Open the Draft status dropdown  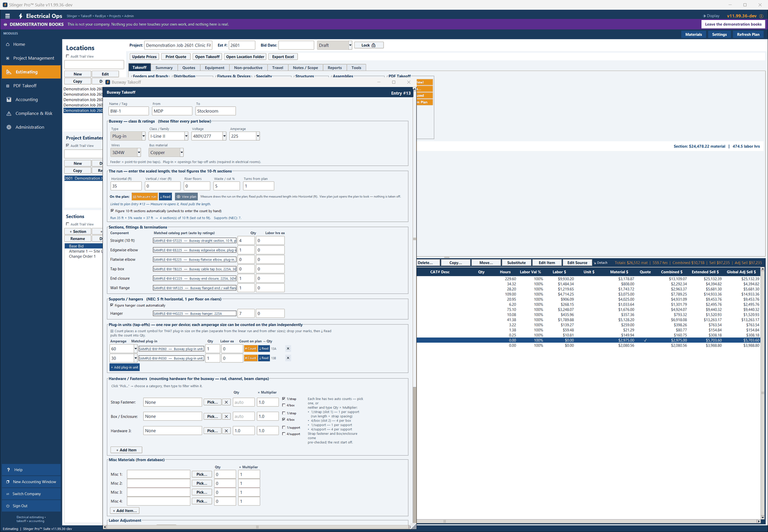[x=350, y=45]
